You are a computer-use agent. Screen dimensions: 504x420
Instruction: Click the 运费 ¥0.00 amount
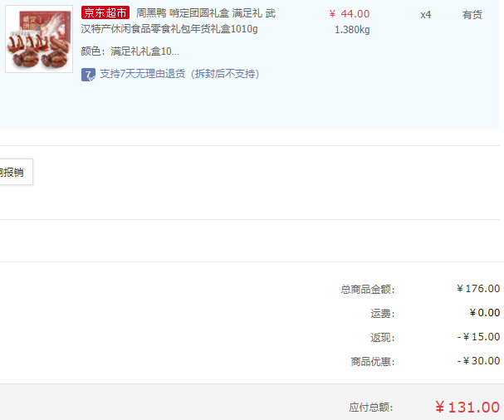[x=484, y=313]
